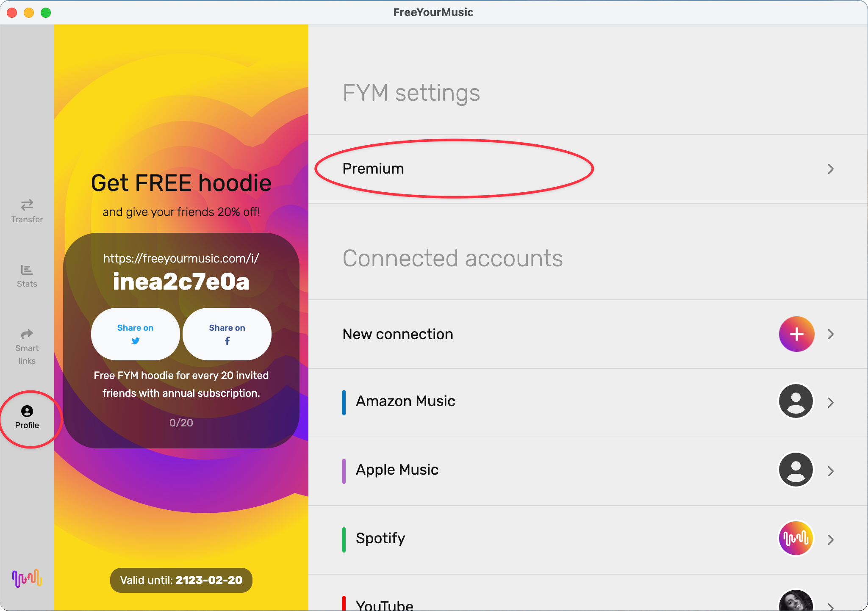This screenshot has height=611, width=868.
Task: Share the invite on Twitter
Action: pos(135,334)
